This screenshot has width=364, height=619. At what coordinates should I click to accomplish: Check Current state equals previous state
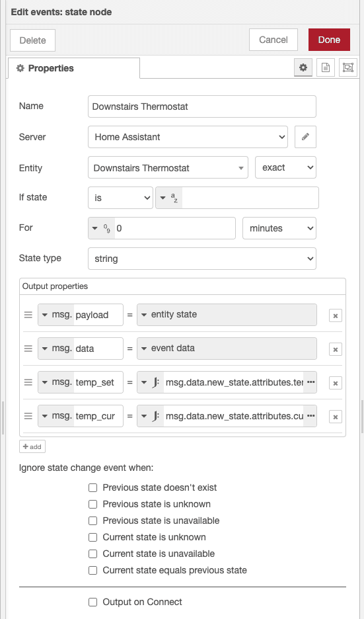tap(92, 571)
